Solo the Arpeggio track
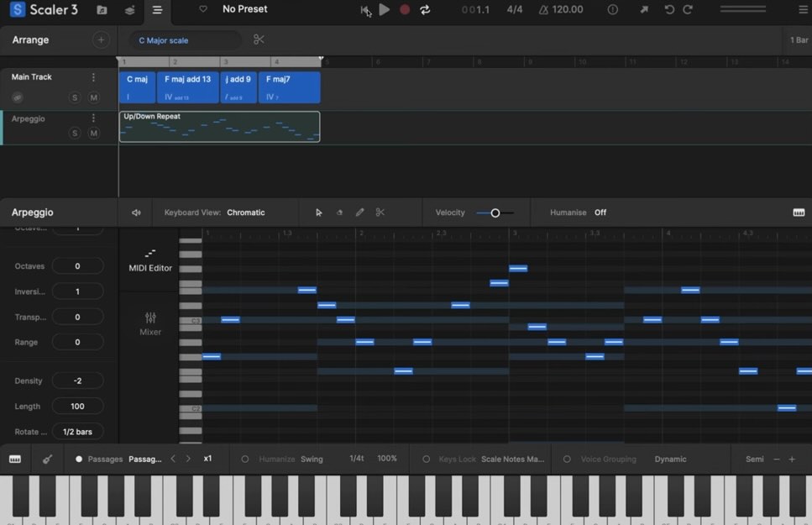 75,134
